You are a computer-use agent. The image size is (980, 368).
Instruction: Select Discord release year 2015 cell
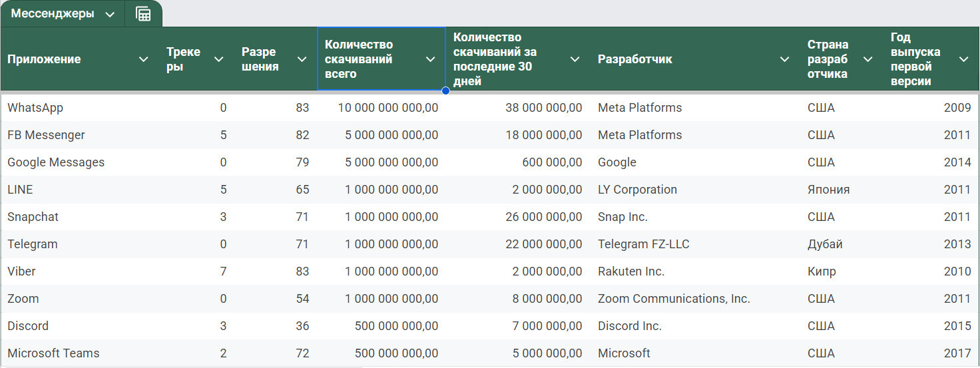(931, 326)
